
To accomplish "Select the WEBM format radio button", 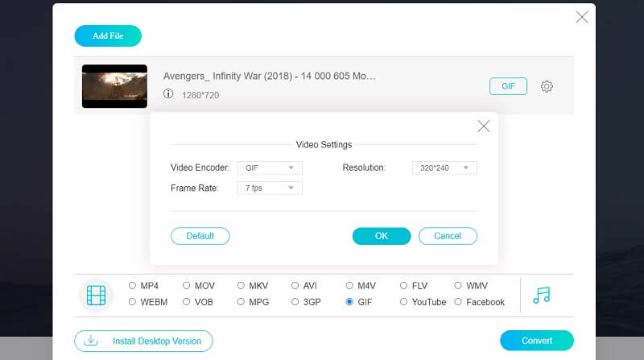I will tap(132, 302).
